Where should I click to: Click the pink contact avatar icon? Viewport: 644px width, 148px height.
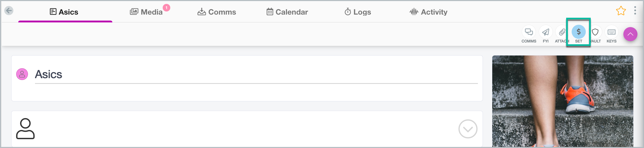click(x=22, y=74)
